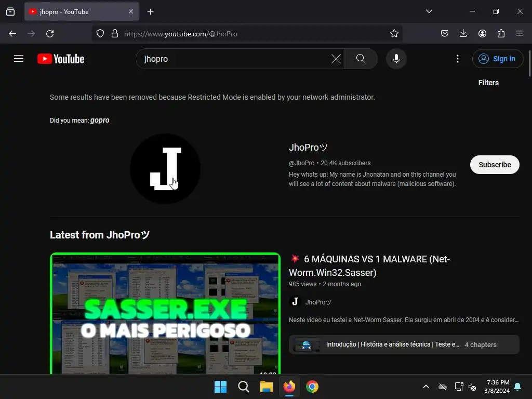Click the network display tray icon
Screen dimensions: 532x399
(x=459, y=387)
